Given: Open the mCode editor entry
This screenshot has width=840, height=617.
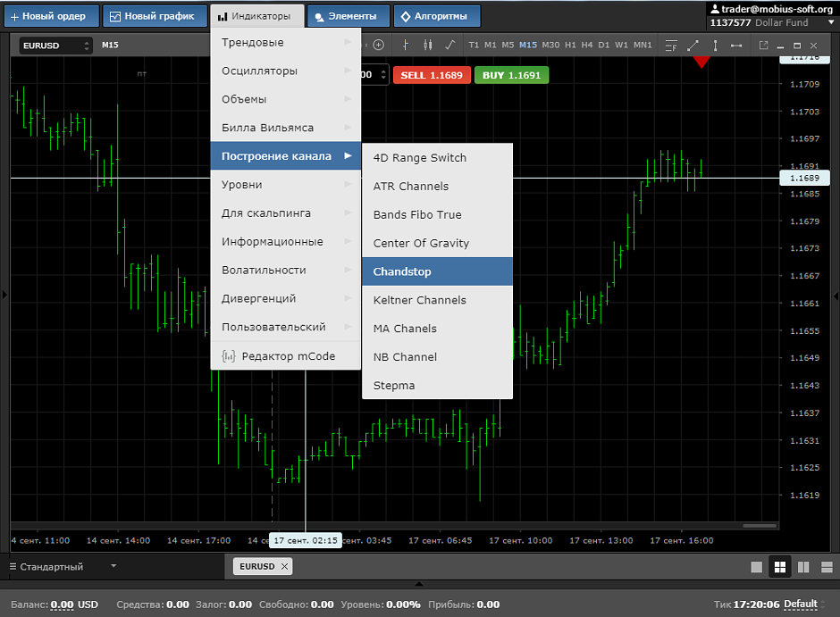Looking at the screenshot, I should [x=286, y=356].
